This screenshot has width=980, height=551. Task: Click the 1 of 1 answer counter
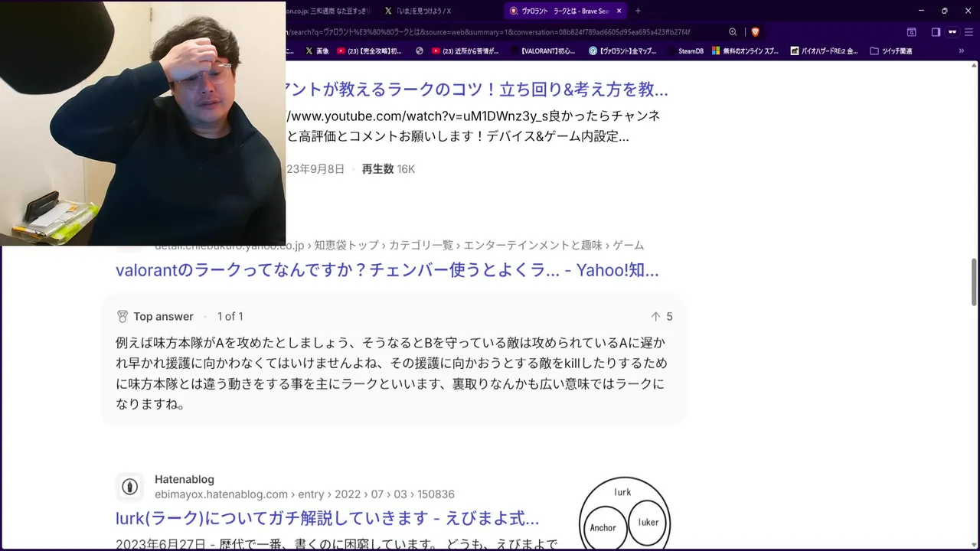click(230, 317)
